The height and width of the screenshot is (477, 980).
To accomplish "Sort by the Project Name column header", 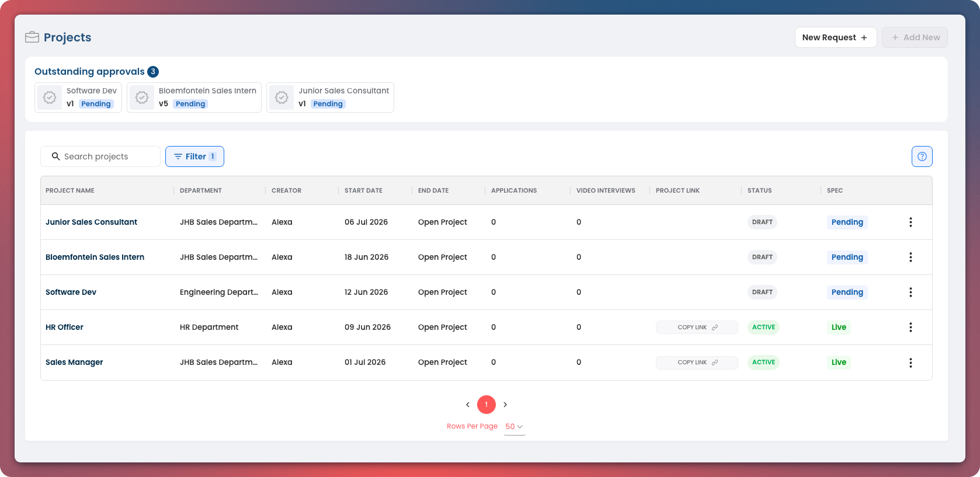I will (x=70, y=190).
